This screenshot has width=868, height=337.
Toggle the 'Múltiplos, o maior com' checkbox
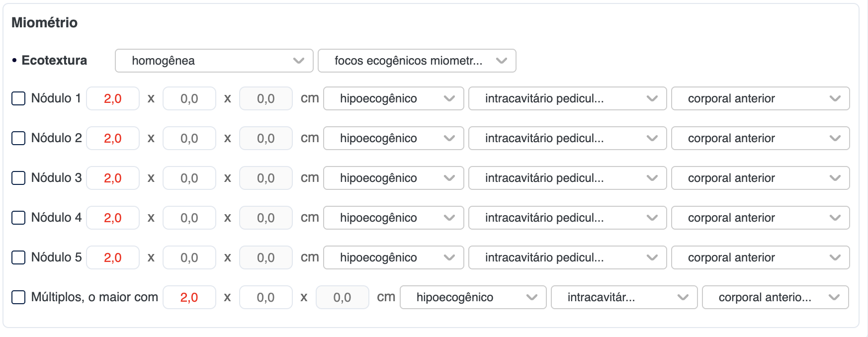click(18, 297)
